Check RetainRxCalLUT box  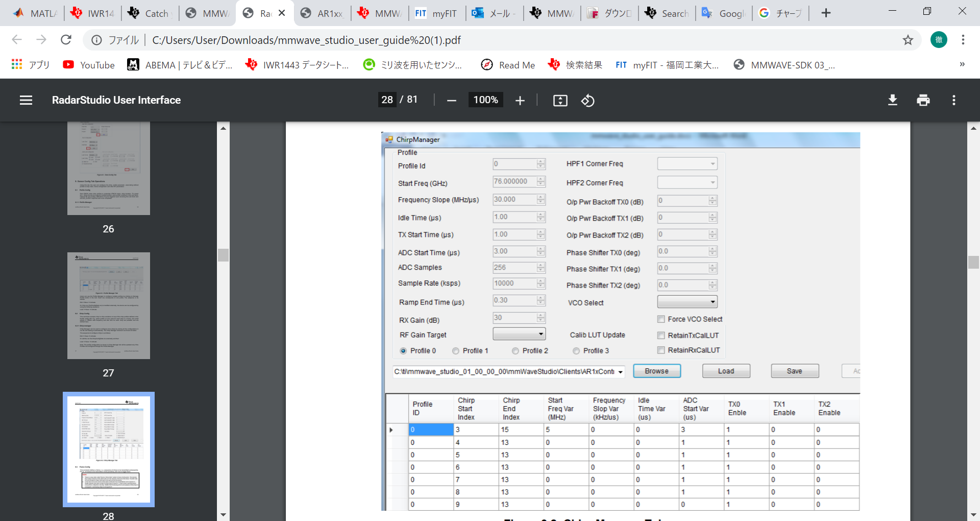(x=661, y=350)
